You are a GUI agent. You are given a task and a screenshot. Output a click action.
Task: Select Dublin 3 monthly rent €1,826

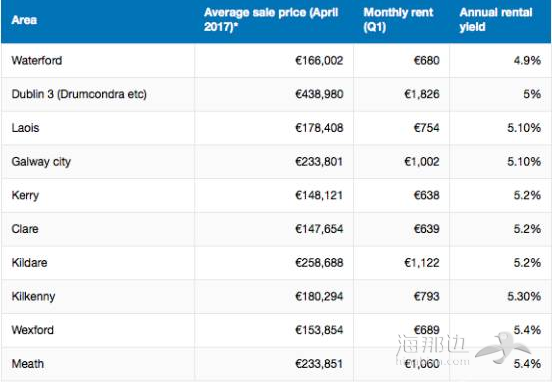pos(422,94)
